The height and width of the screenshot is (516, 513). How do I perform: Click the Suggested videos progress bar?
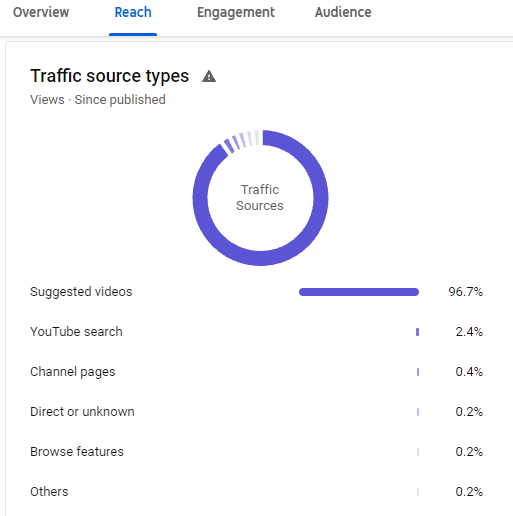tap(359, 292)
